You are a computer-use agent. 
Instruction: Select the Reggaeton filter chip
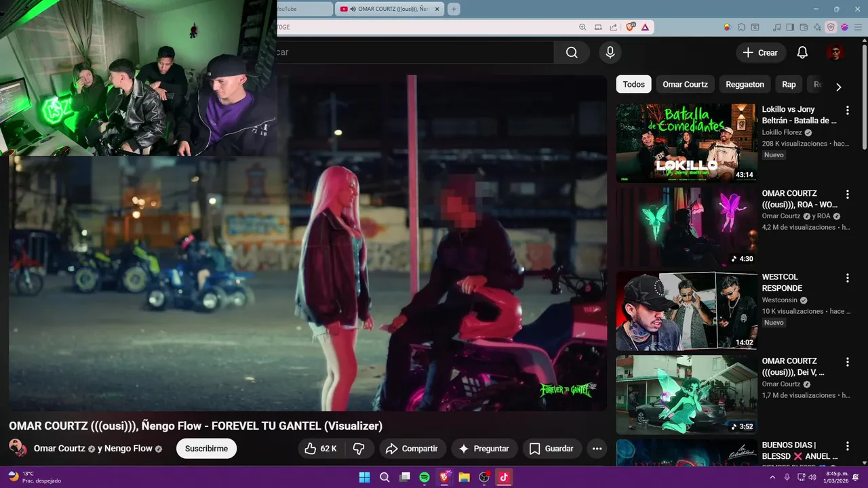(745, 85)
